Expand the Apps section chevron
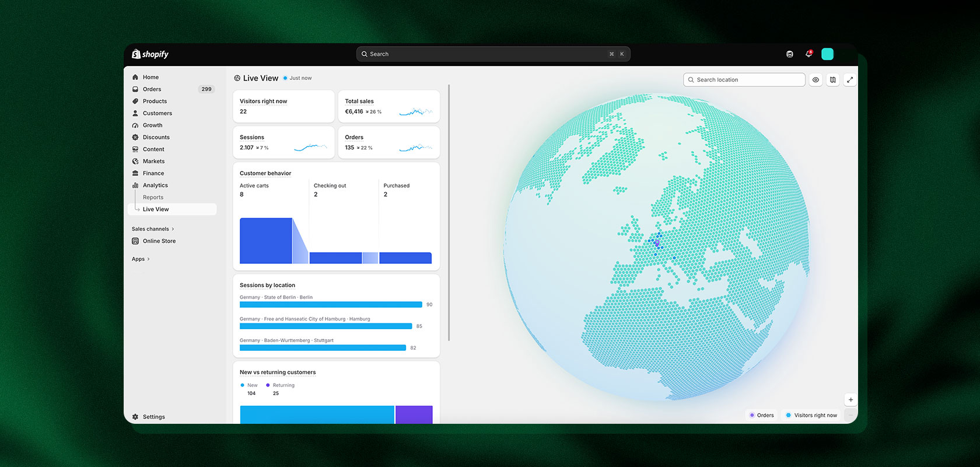This screenshot has height=467, width=980. [148, 259]
